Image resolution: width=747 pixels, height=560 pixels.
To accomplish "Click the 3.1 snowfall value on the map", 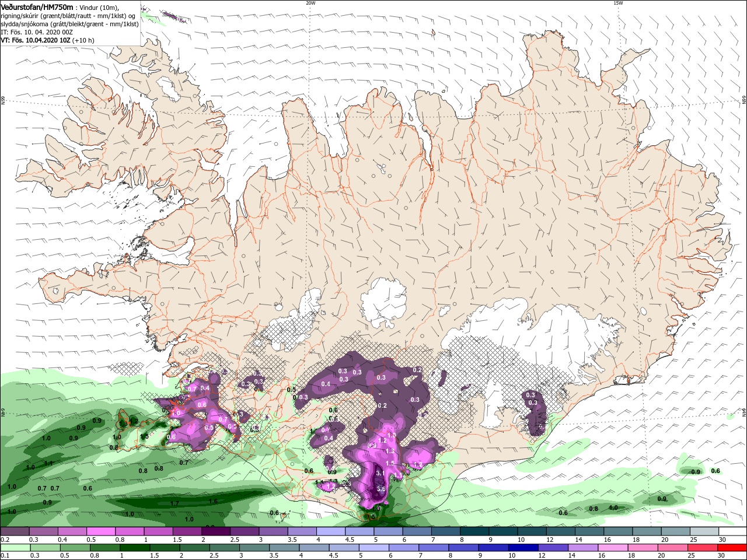I will coord(379,473).
